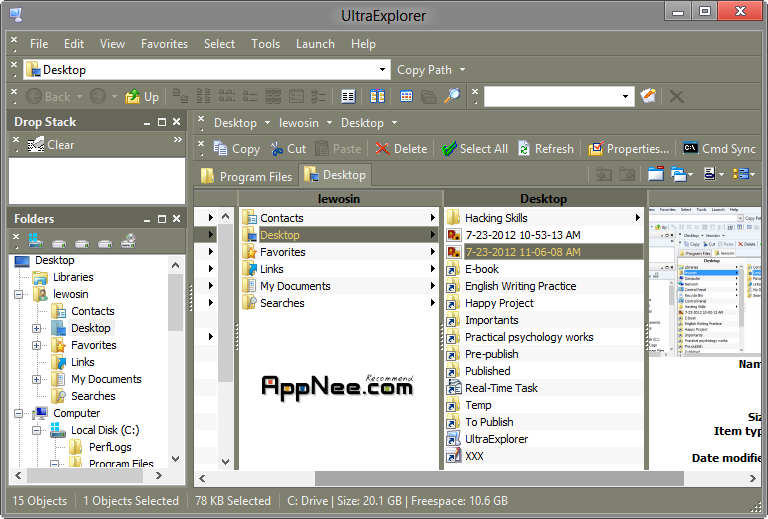Open the Copy Path dropdown arrow
The height and width of the screenshot is (519, 768).
tap(462, 70)
